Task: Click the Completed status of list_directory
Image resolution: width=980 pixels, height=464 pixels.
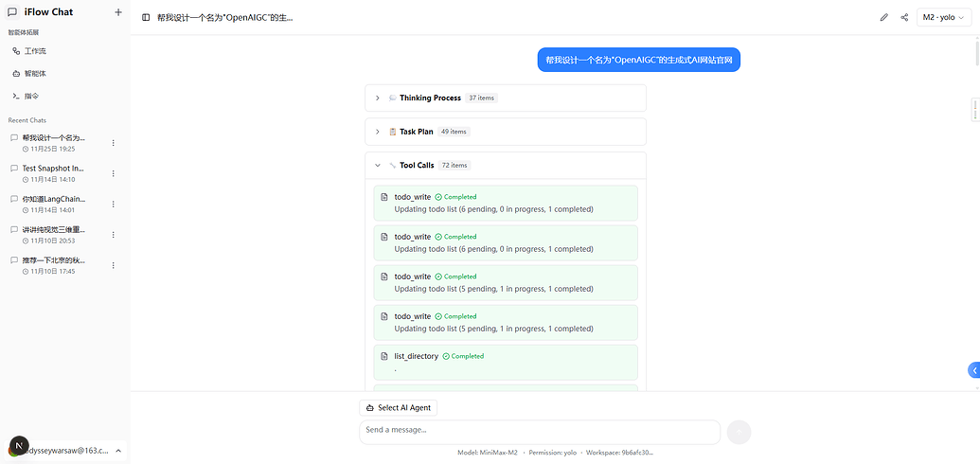Action: (x=463, y=356)
